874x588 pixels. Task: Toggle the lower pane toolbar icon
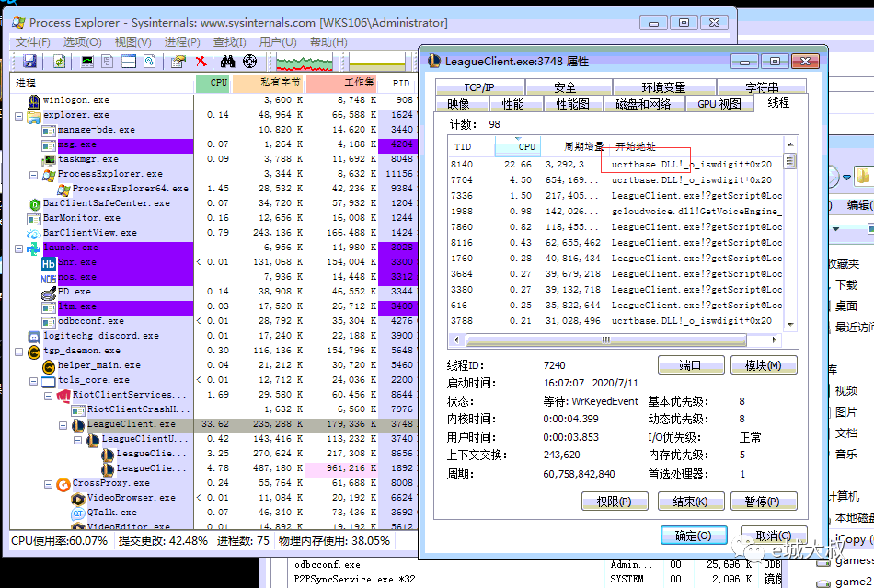pyautogui.click(x=129, y=62)
